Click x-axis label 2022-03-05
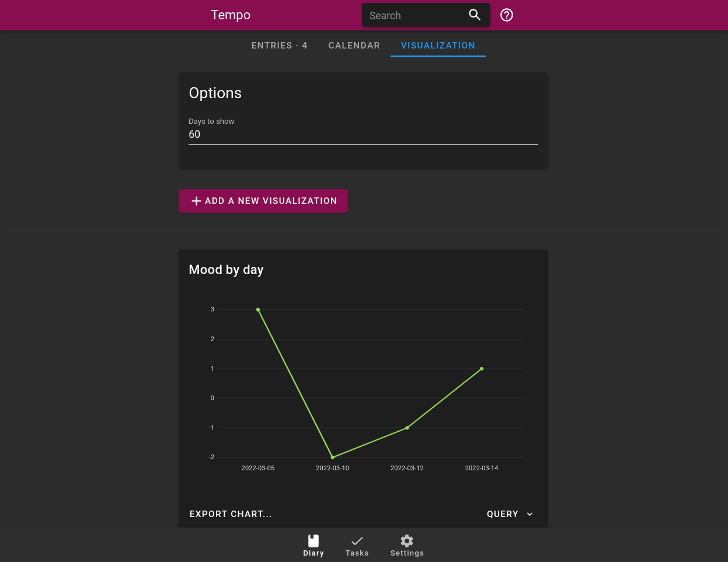Image resolution: width=728 pixels, height=562 pixels. [x=258, y=468]
